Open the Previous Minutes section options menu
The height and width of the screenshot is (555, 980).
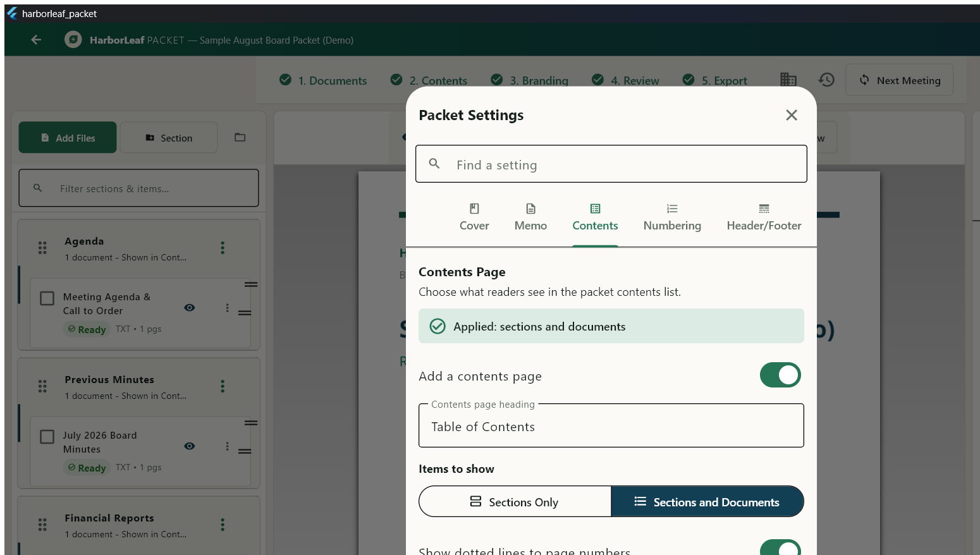(x=223, y=386)
